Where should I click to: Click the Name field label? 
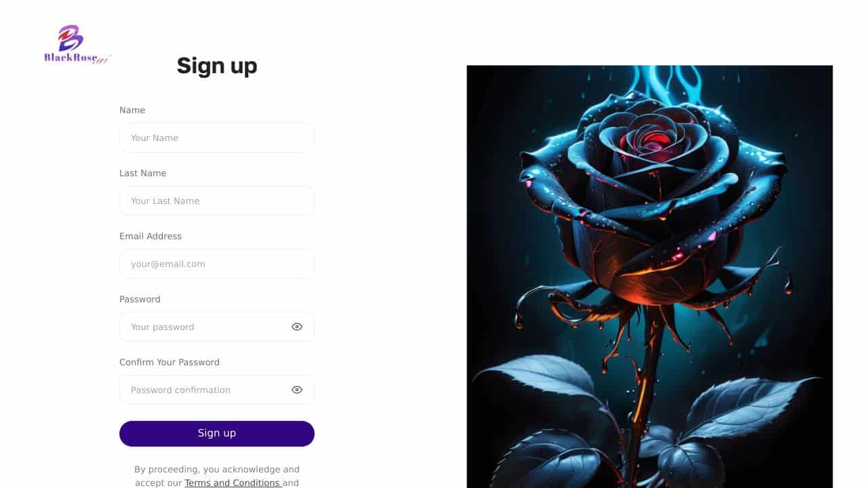point(132,110)
